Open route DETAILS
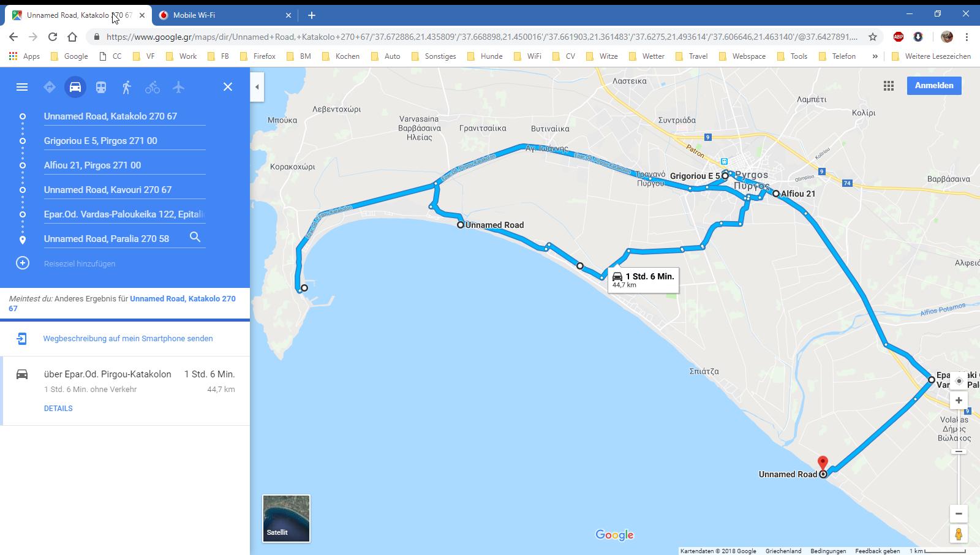Image resolution: width=980 pixels, height=555 pixels. [58, 408]
